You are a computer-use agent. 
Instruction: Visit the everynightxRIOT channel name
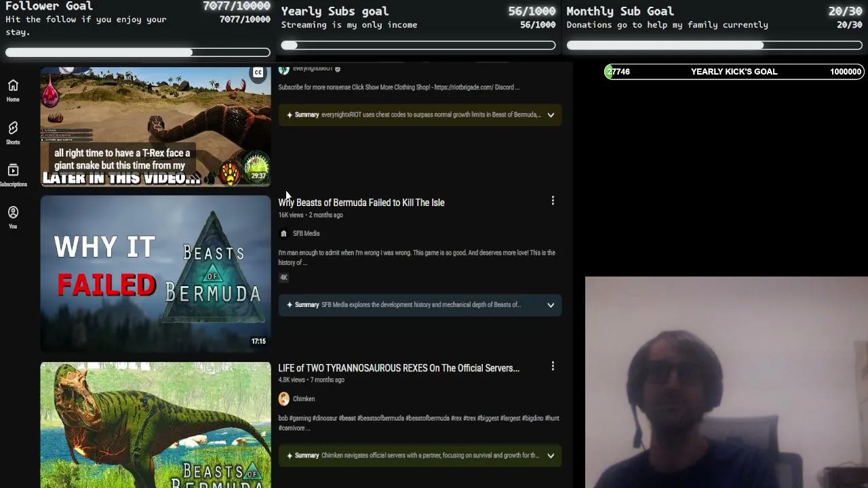[x=313, y=68]
